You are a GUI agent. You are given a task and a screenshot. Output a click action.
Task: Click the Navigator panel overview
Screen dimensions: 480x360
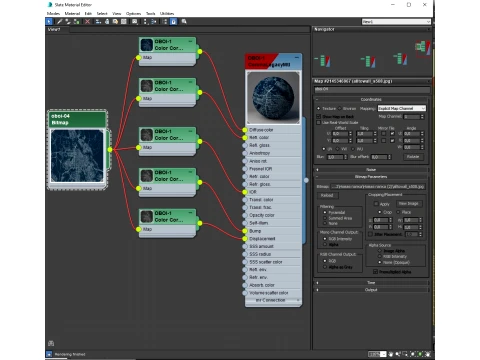pos(372,54)
